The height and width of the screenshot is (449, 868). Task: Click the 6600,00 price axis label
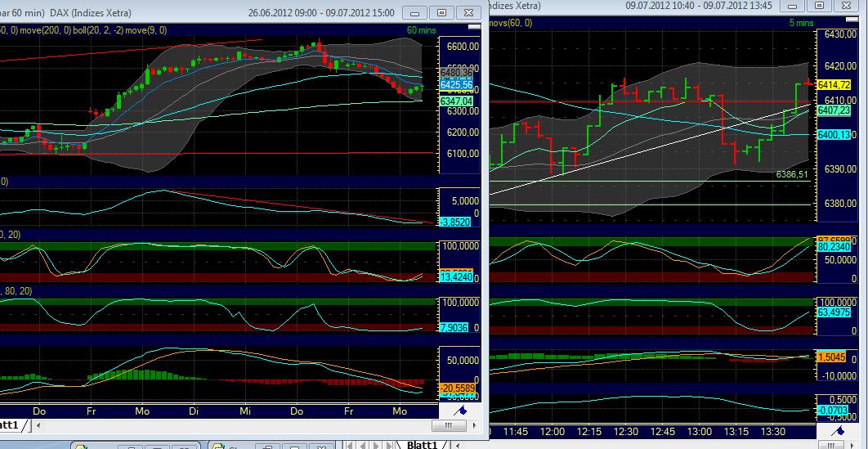pyautogui.click(x=463, y=47)
